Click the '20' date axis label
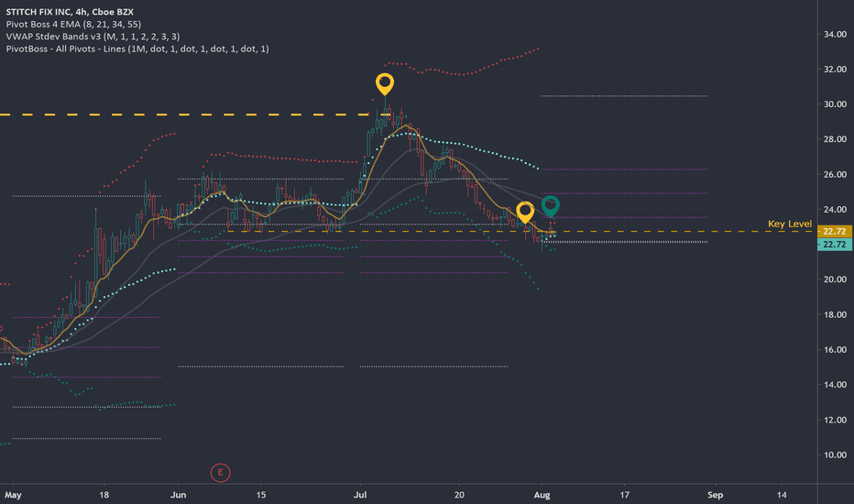 [x=459, y=495]
